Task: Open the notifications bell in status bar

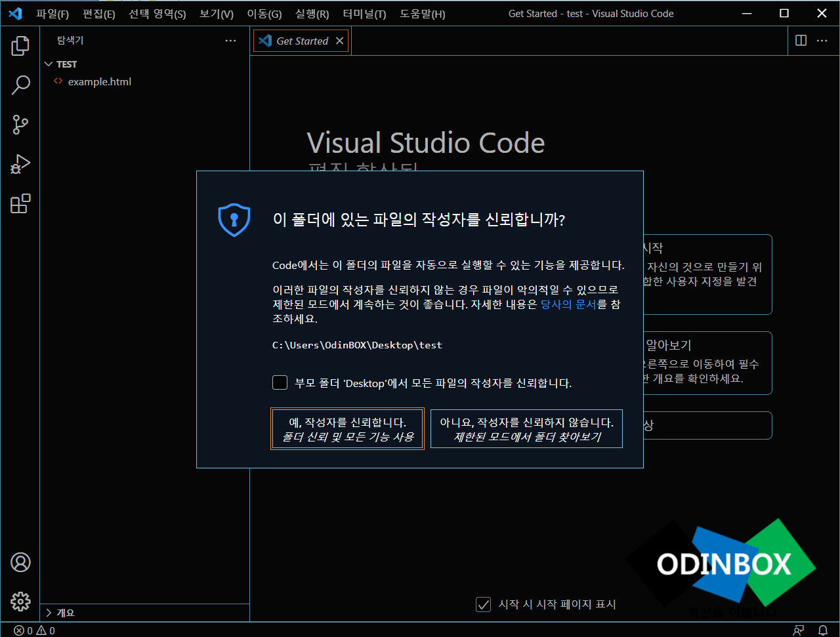Action: click(822, 630)
